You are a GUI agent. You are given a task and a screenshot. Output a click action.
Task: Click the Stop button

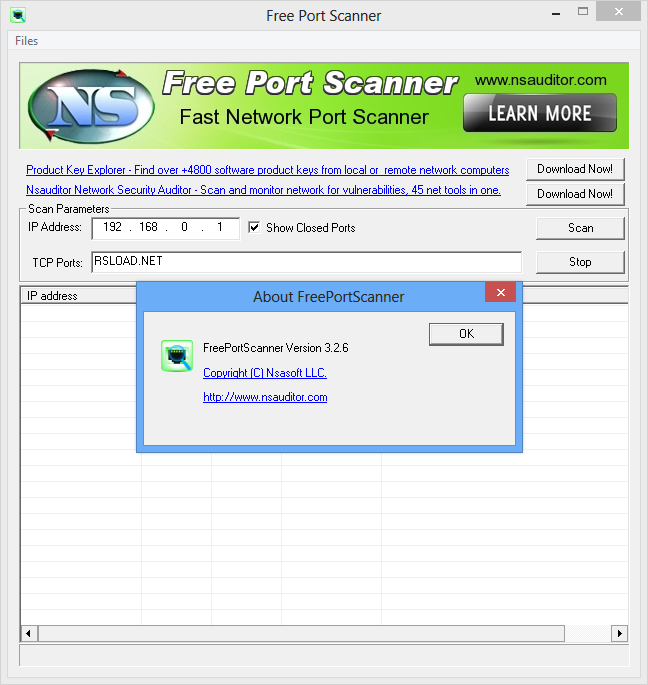click(x=580, y=262)
